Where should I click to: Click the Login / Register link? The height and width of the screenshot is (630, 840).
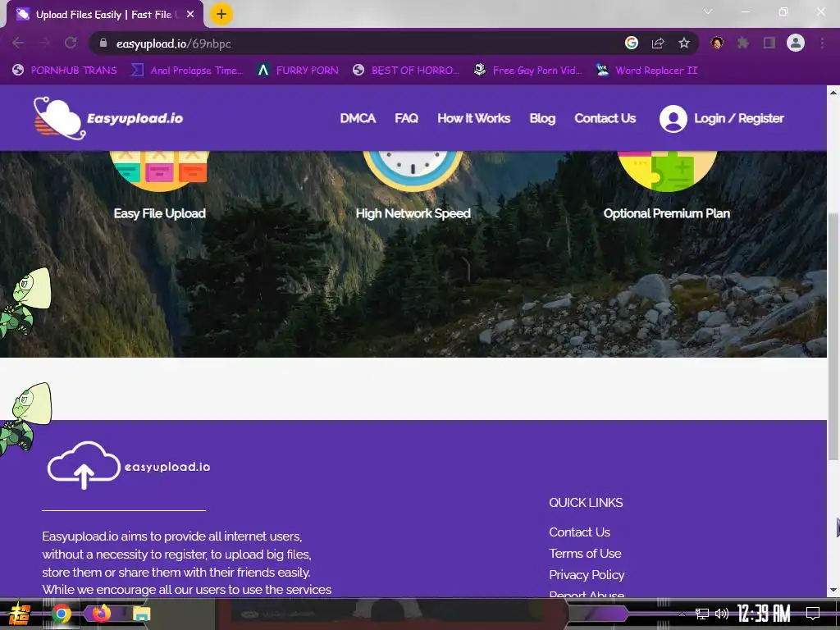[x=739, y=118]
